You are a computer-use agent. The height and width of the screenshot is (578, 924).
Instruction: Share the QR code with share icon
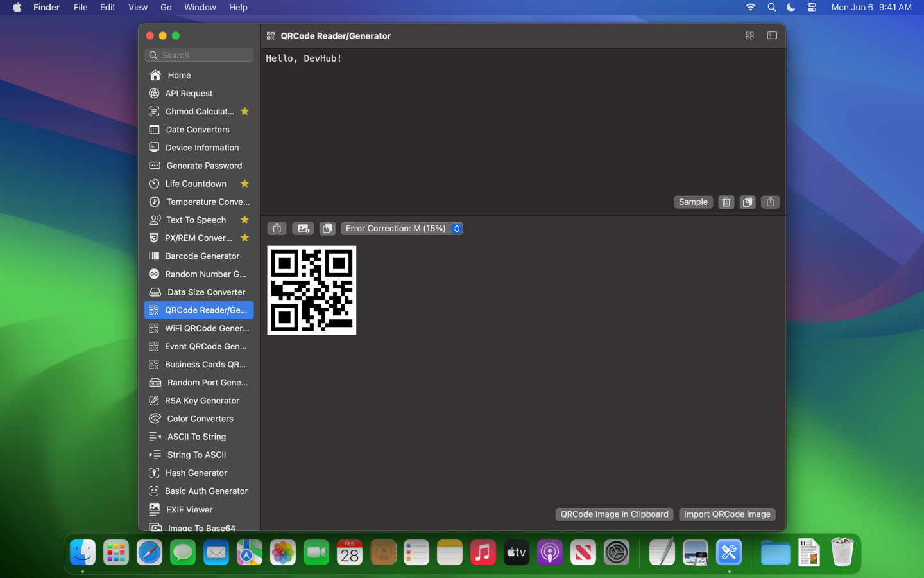(277, 229)
